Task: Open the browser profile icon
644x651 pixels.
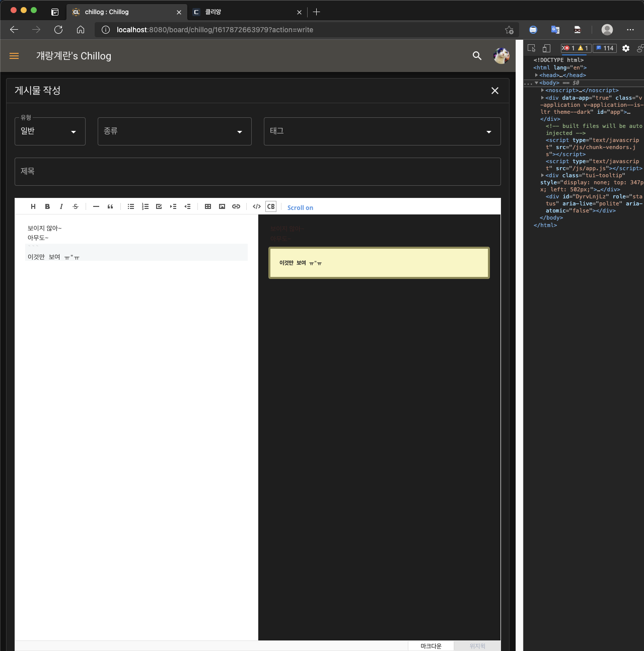Action: pos(607,30)
